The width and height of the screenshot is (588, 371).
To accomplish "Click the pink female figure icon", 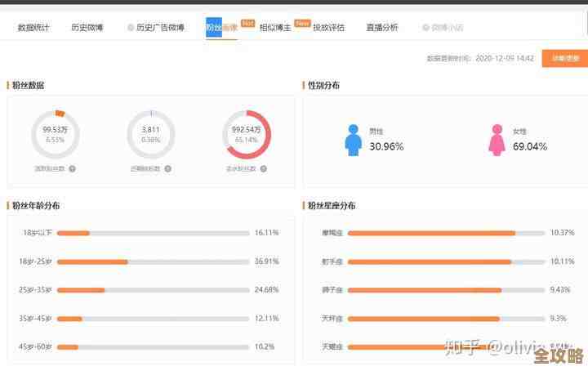I will pyautogui.click(x=497, y=140).
